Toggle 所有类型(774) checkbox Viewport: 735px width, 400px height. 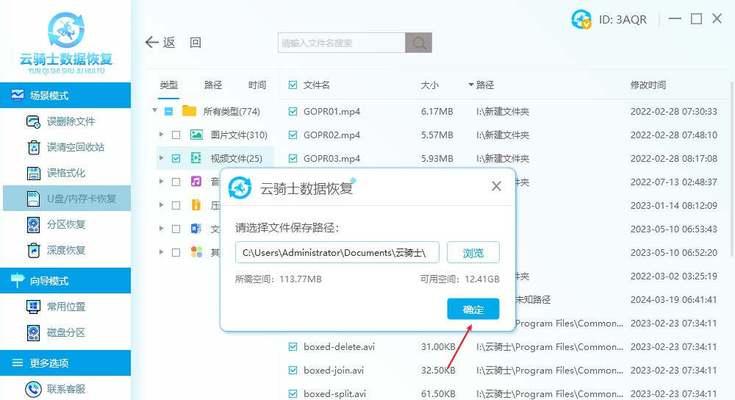[x=169, y=112]
